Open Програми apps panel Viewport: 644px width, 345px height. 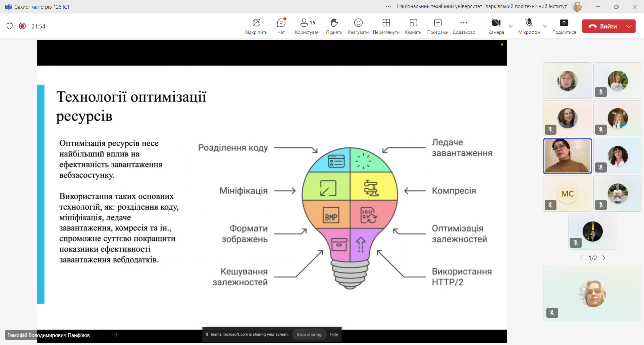click(x=438, y=26)
